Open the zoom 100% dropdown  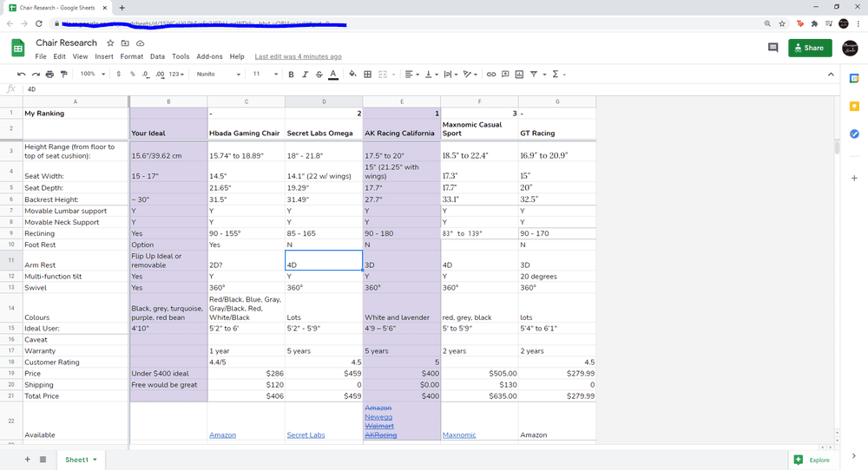point(93,74)
